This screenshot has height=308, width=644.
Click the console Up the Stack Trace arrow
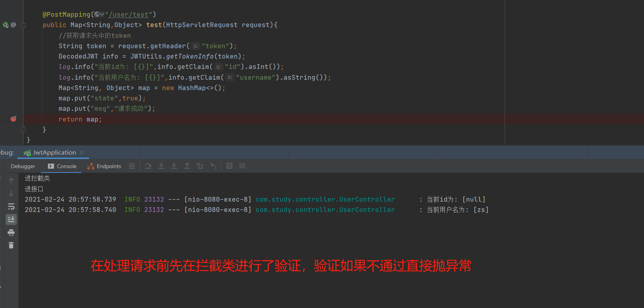[11, 180]
